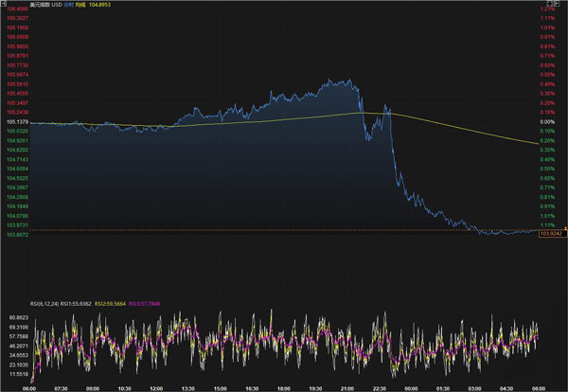Click the 80.8623 RSI scale top label
The width and height of the screenshot is (568, 392).
(x=16, y=316)
